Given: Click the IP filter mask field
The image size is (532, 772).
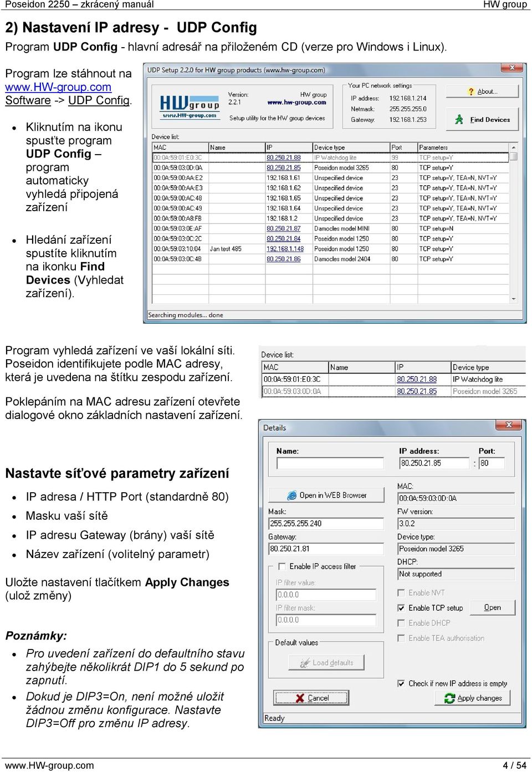Looking at the screenshot, I should 326,620.
